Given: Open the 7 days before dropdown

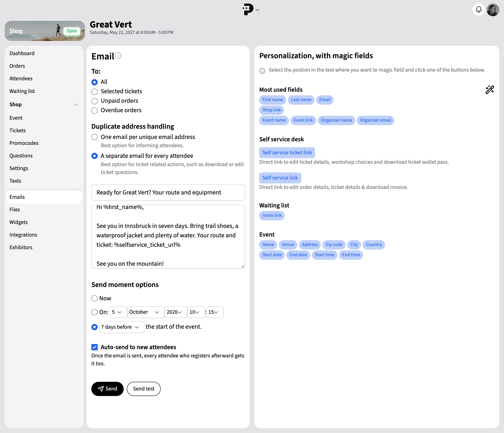Looking at the screenshot, I should click(x=122, y=327).
